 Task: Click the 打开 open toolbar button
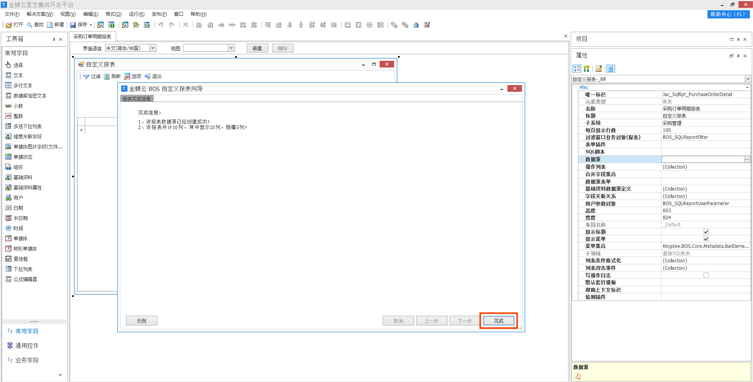14,25
